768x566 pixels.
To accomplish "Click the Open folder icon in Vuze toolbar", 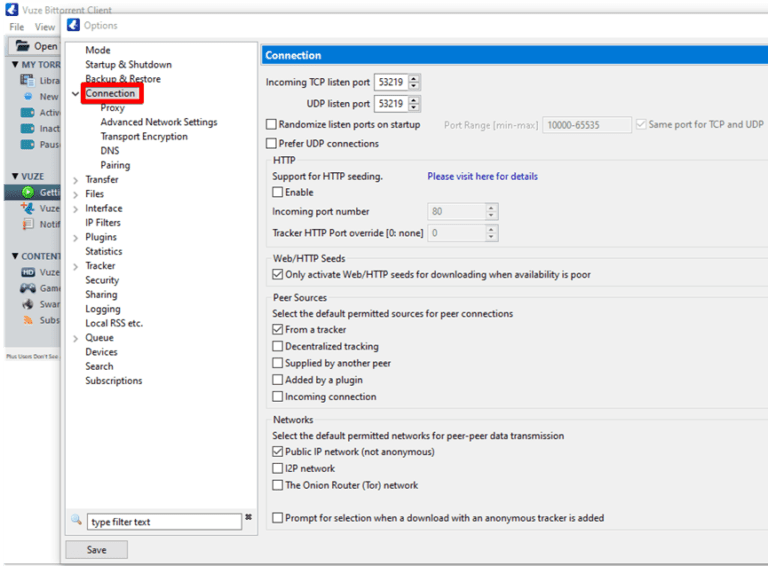I will click(x=22, y=46).
